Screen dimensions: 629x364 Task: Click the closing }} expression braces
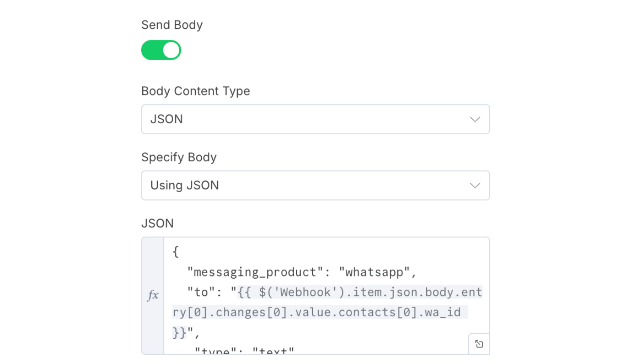(x=180, y=332)
